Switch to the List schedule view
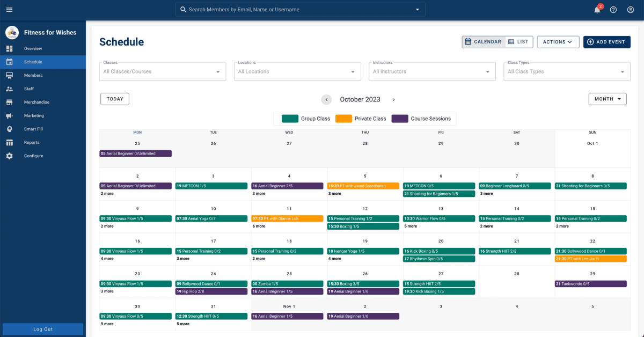644x337 pixels. (517, 41)
